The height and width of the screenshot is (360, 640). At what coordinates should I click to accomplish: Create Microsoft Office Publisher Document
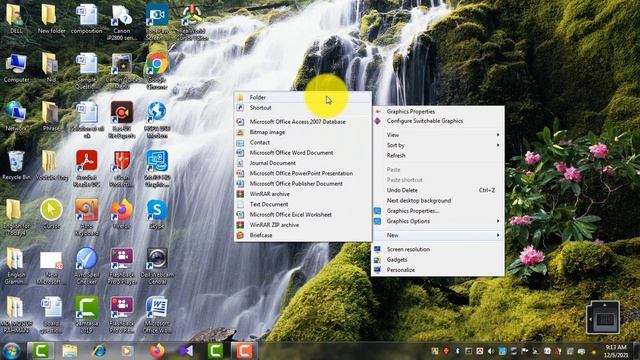tap(302, 184)
